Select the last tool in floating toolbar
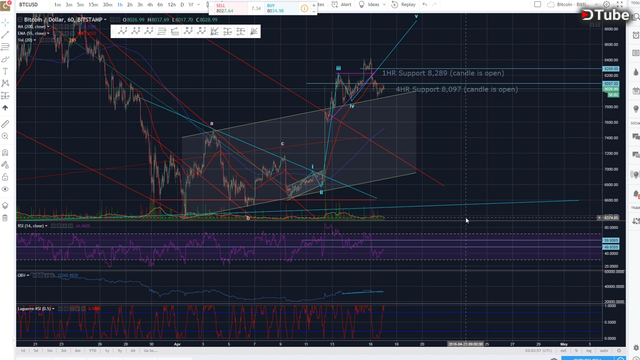The width and height of the screenshot is (640, 360). [x=254, y=31]
